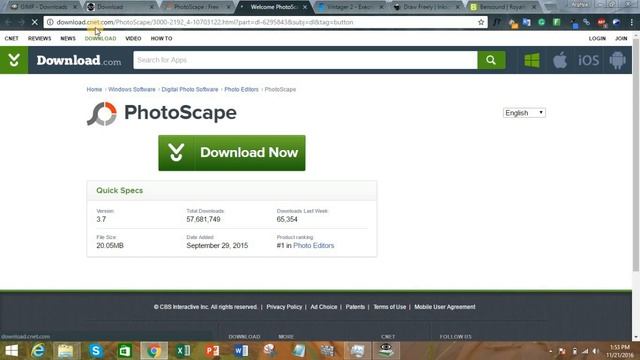Open Ad Choice footer link

(x=324, y=307)
